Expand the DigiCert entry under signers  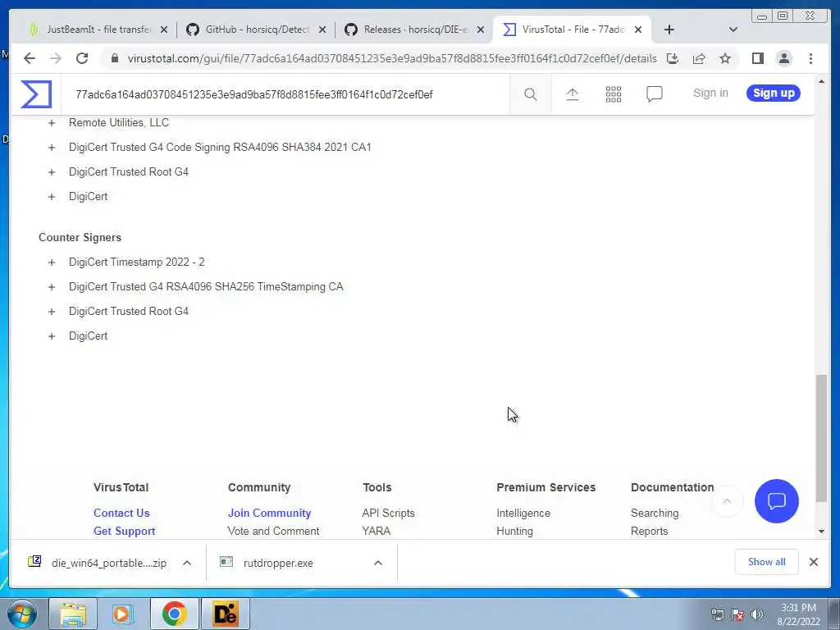[52, 197]
